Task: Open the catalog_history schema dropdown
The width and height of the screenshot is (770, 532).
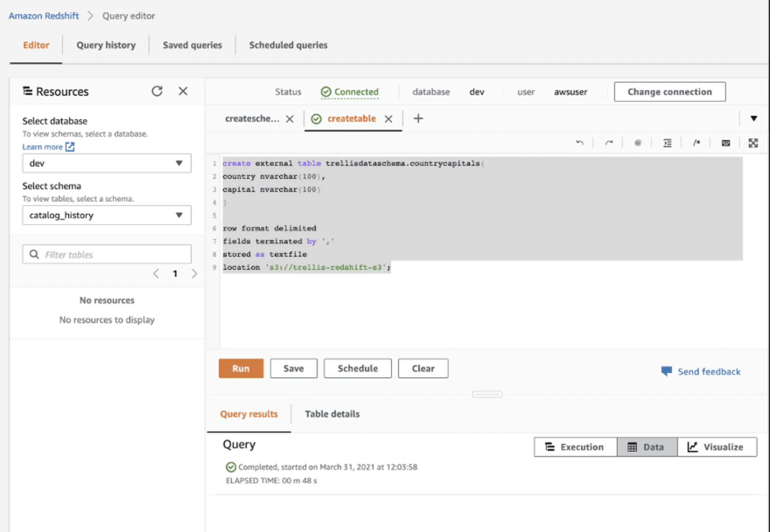Action: tap(107, 215)
